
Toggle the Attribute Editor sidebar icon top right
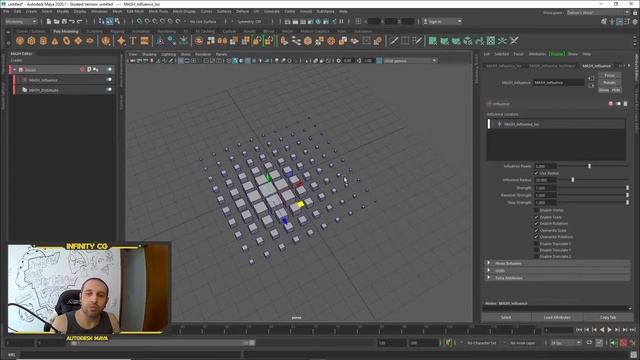tap(620, 21)
